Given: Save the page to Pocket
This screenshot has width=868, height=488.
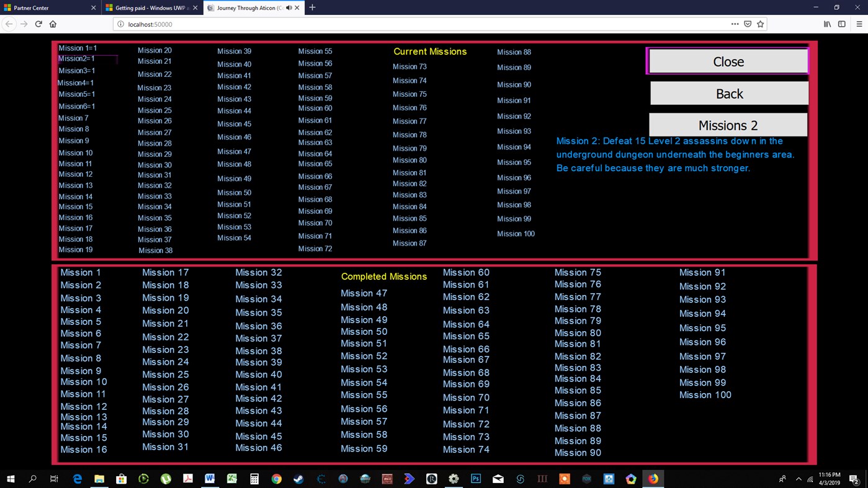Looking at the screenshot, I should 748,24.
